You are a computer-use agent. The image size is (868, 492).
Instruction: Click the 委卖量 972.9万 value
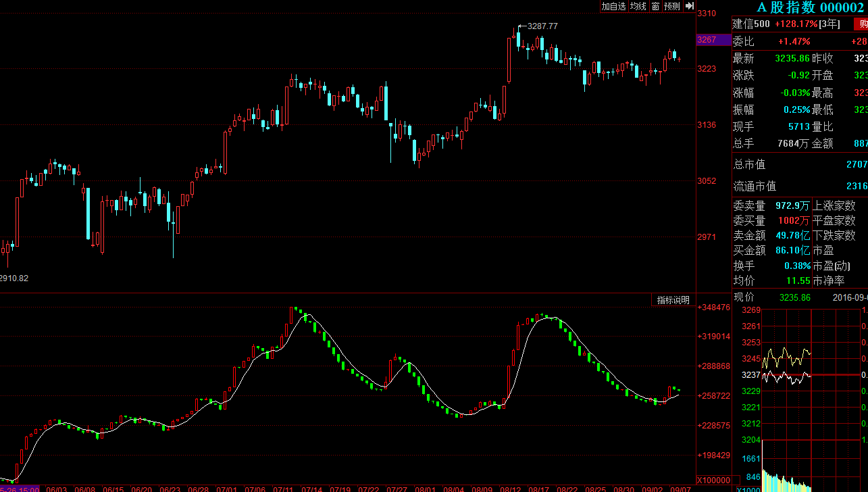(x=792, y=205)
